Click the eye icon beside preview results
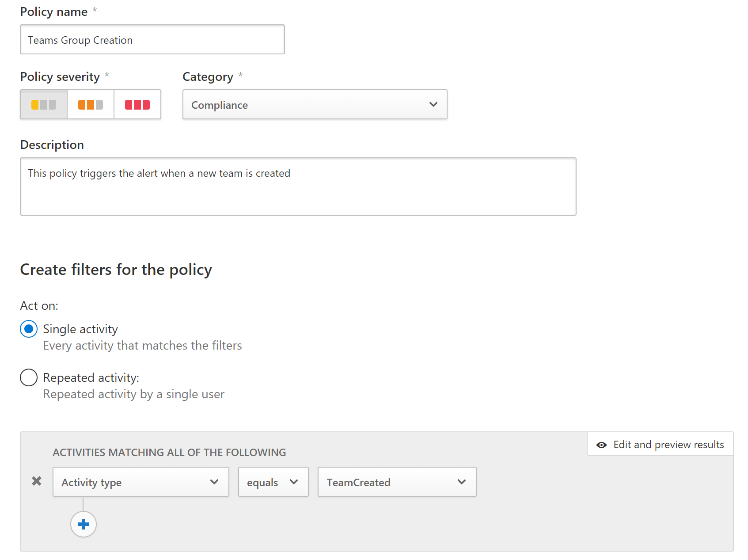748x560 pixels. pyautogui.click(x=602, y=445)
